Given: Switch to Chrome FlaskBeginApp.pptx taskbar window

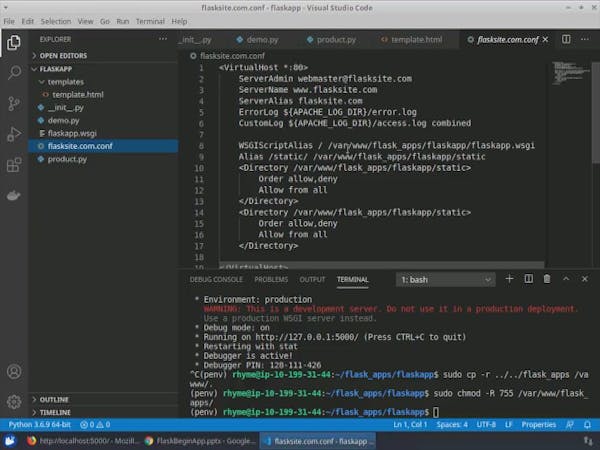Looking at the screenshot, I should (x=200, y=441).
